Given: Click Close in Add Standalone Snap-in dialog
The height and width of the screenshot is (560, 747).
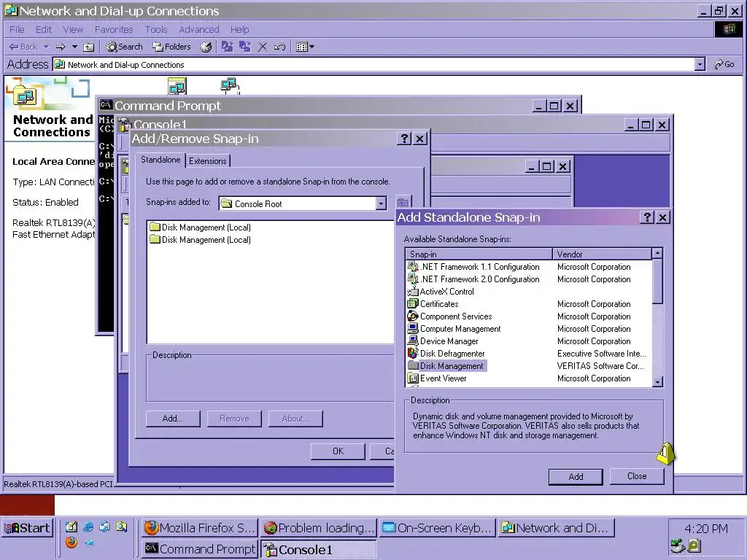Looking at the screenshot, I should (636, 476).
